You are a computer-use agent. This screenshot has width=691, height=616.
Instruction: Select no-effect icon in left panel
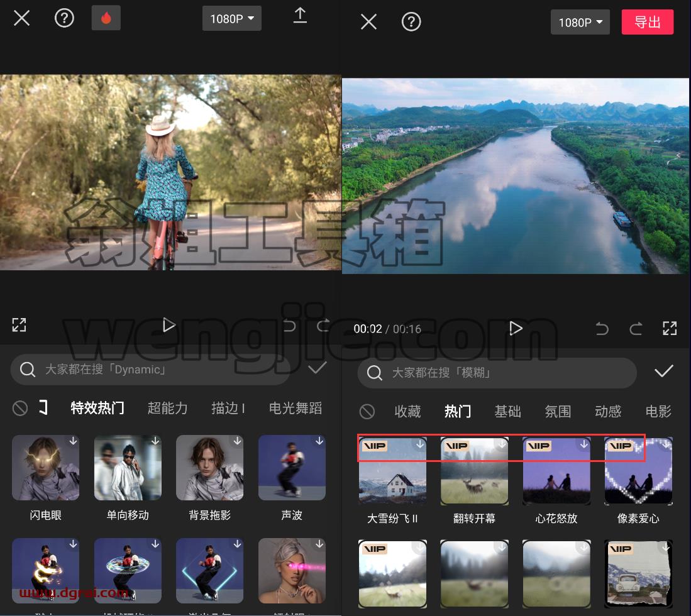[20, 409]
